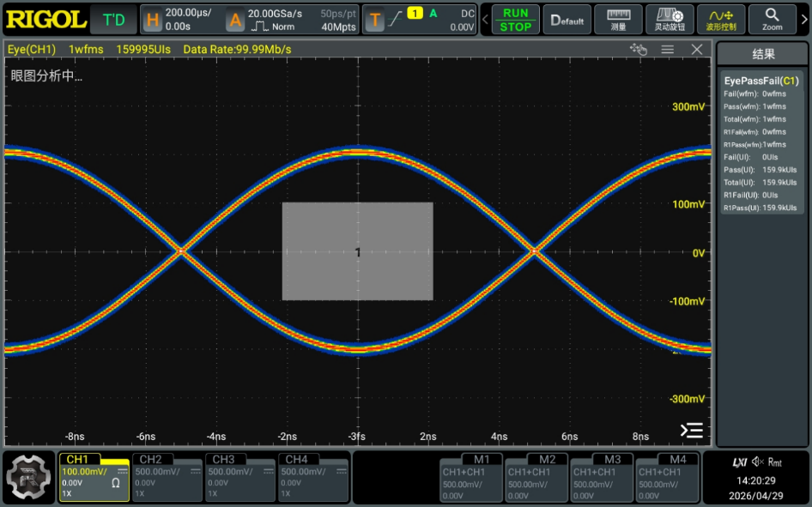Screen dimensions: 812x507
Task: Click the 200.00μs/ timebase value
Action: tap(189, 13)
